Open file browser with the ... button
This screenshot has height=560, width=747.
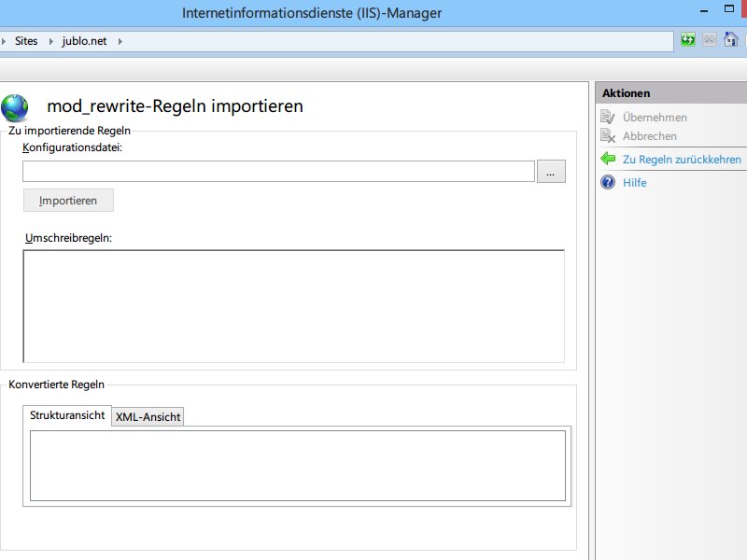coord(551,172)
